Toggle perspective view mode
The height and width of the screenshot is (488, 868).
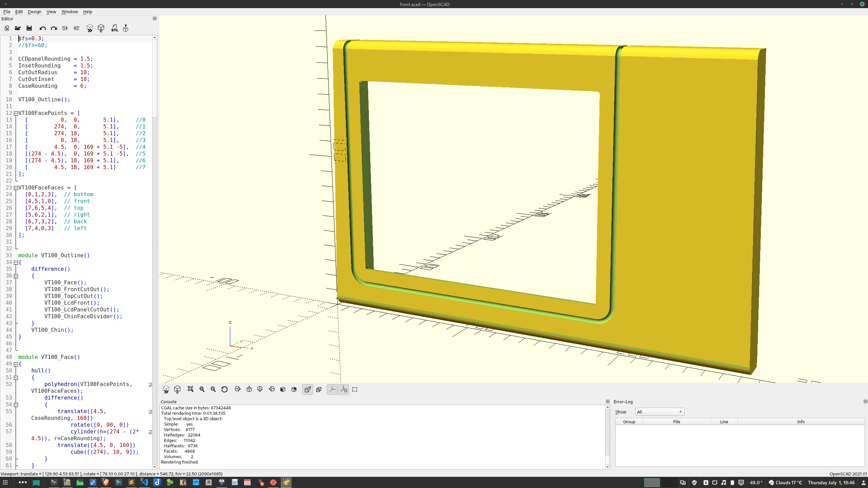point(308,389)
